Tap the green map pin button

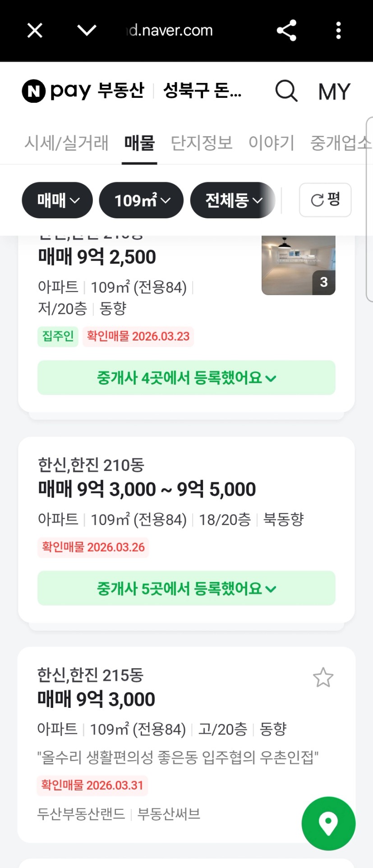pyautogui.click(x=328, y=823)
